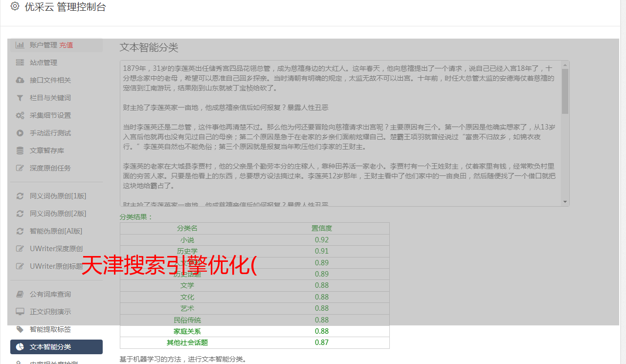
Task: Click the book icon for 公有词库查询
Action: (20, 294)
